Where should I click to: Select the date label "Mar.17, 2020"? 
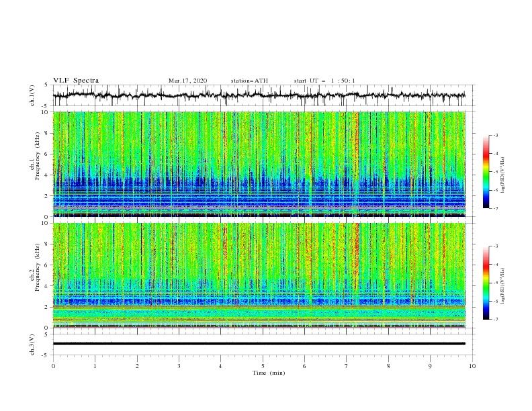[x=187, y=81]
